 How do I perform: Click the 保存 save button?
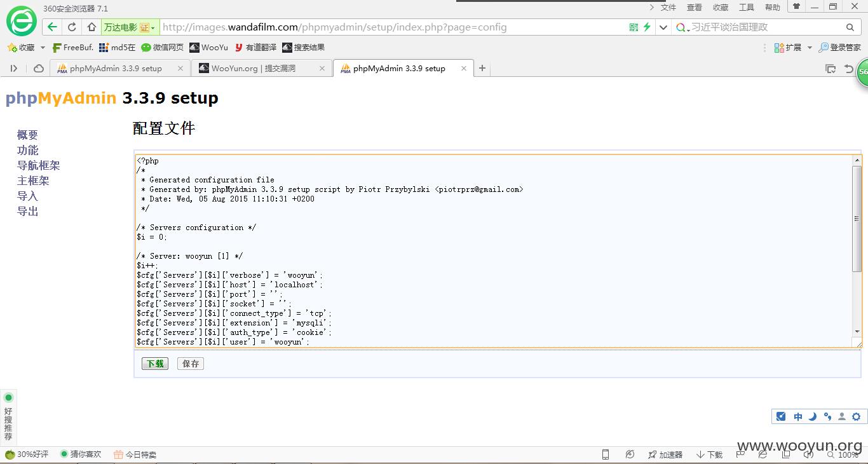coord(191,364)
